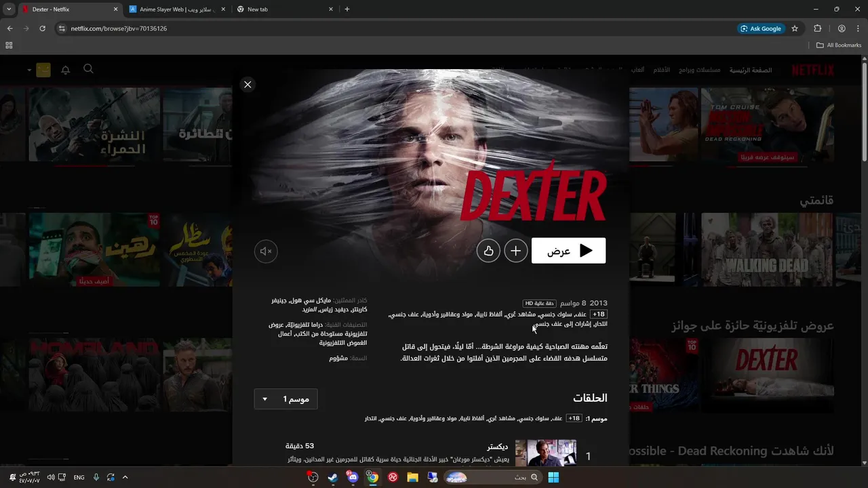This screenshot has width=868, height=488.
Task: Reload the Netflix page
Action: point(42,28)
